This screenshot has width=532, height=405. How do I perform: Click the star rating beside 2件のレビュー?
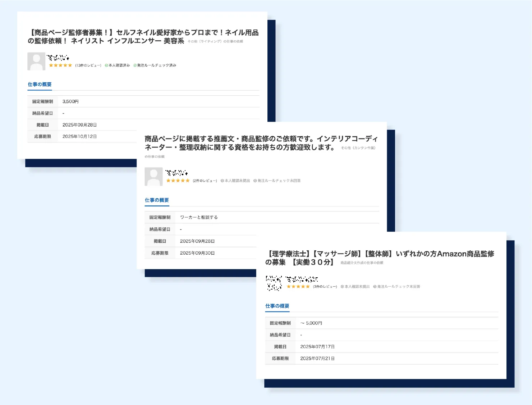(178, 181)
